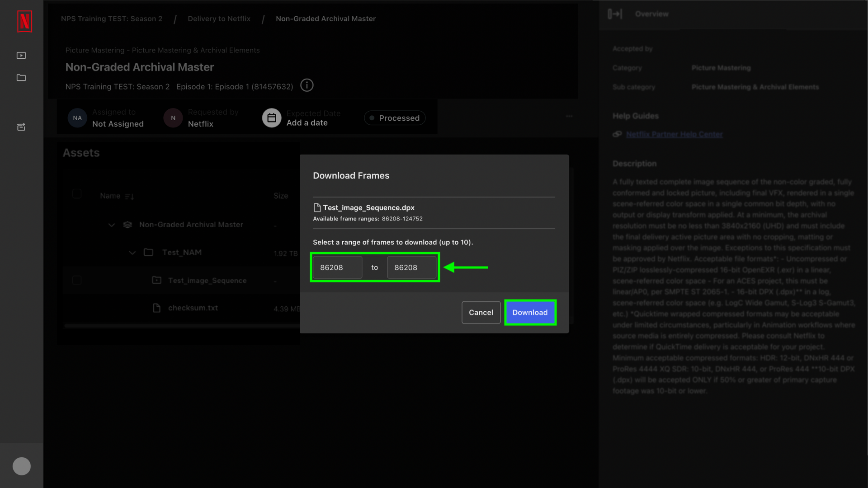
Task: Click Not Assigned to assign someone
Action: (118, 124)
